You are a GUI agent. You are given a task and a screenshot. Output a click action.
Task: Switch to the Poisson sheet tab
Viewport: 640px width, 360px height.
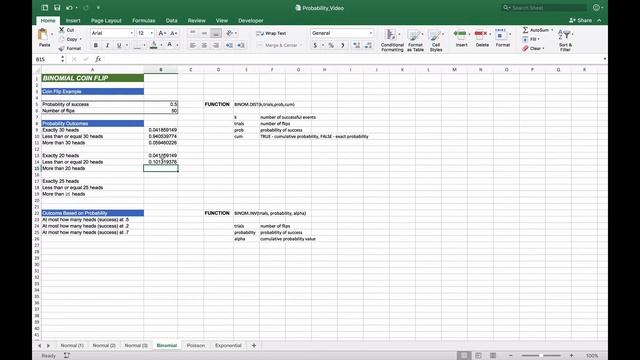tap(196, 346)
